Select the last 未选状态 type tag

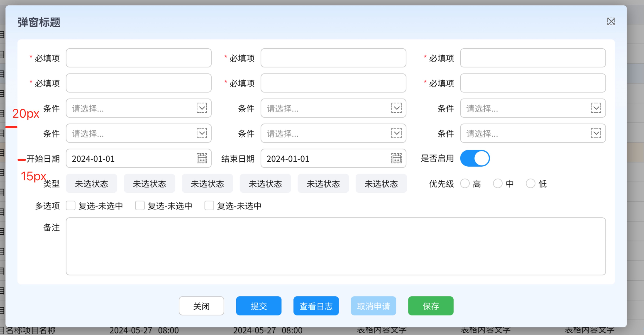click(381, 184)
